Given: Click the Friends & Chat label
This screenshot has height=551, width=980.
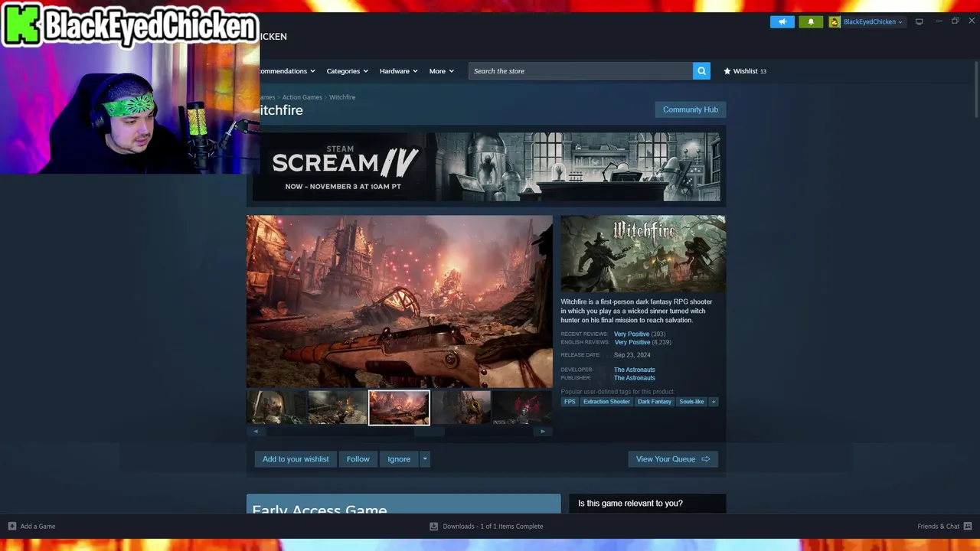Looking at the screenshot, I should pos(938,526).
